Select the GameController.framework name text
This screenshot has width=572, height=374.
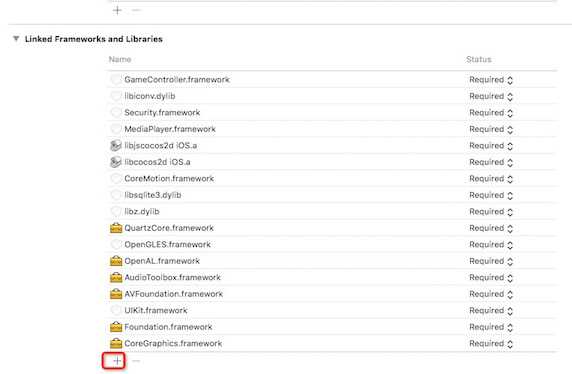click(x=177, y=80)
